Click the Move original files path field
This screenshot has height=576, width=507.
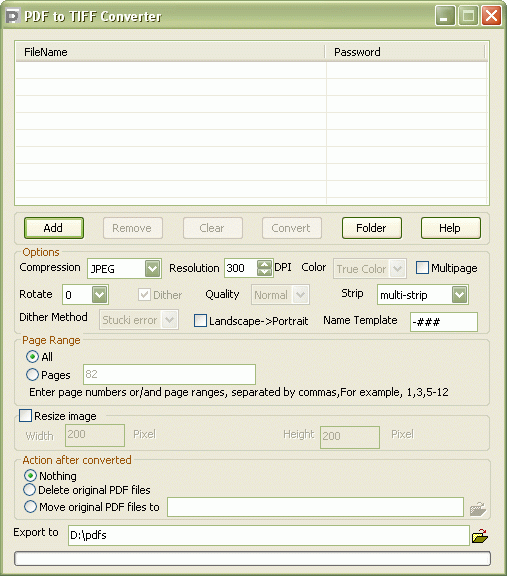(315, 507)
